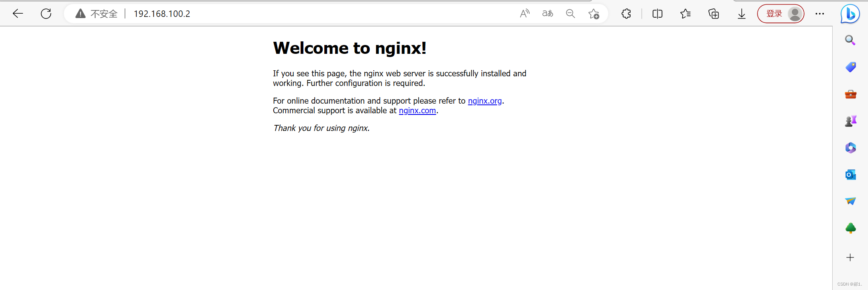Viewport: 868px width, 290px height.
Task: Open the sidebar green tree icon
Action: [x=850, y=228]
